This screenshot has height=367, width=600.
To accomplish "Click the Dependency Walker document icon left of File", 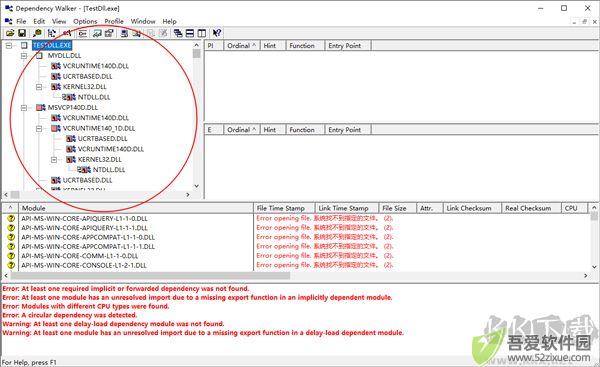I will coord(8,21).
